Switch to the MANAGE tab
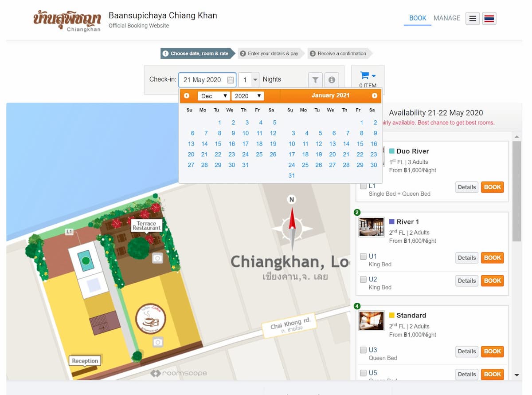 (x=447, y=18)
